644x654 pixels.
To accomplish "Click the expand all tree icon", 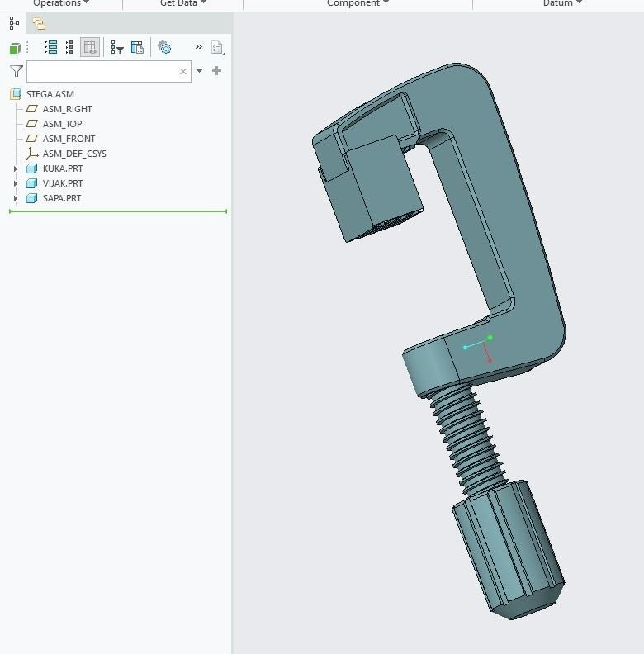I will point(50,48).
